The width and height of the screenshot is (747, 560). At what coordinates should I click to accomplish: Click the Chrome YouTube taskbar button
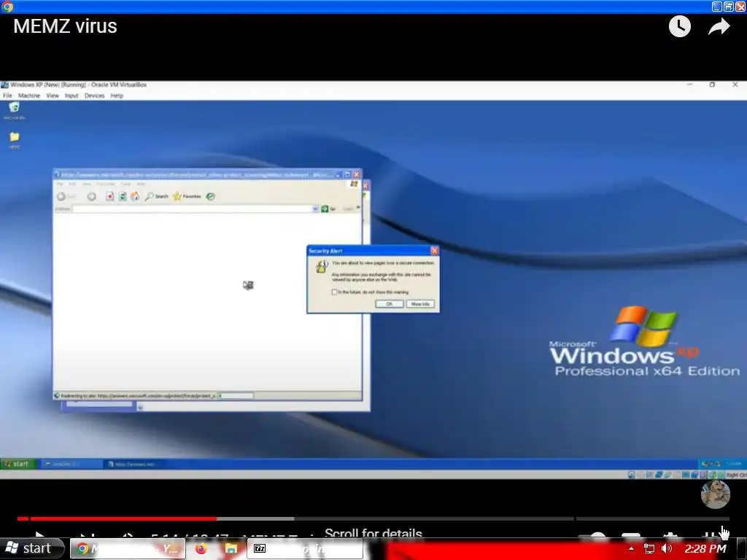point(128,548)
